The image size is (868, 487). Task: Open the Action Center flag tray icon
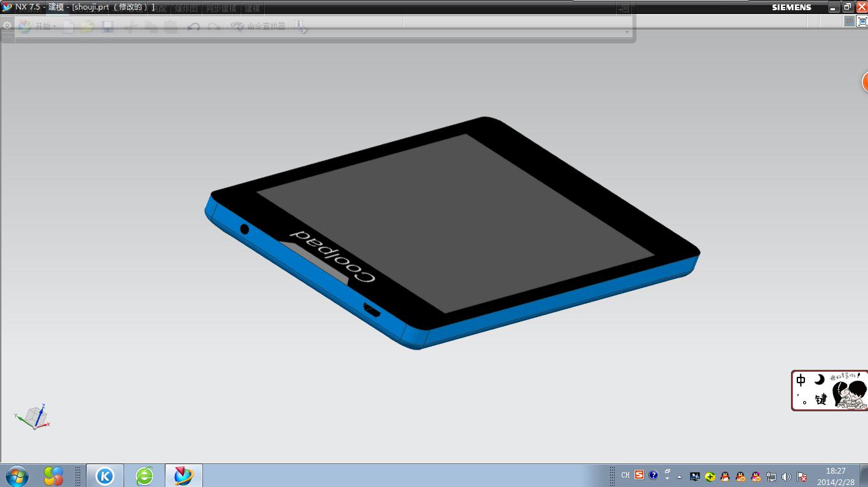[802, 476]
